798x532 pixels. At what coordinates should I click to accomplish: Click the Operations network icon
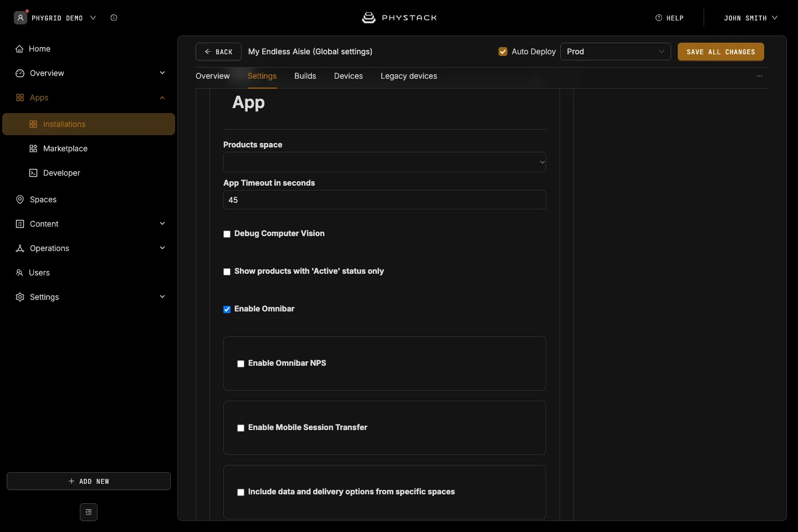(20, 248)
